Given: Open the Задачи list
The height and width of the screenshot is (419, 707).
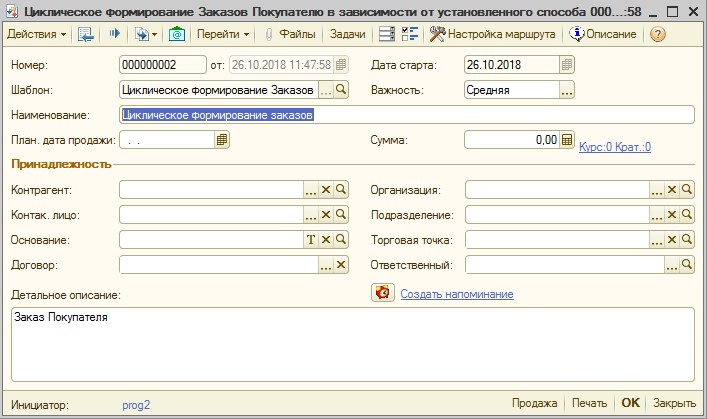Looking at the screenshot, I should coord(348,34).
